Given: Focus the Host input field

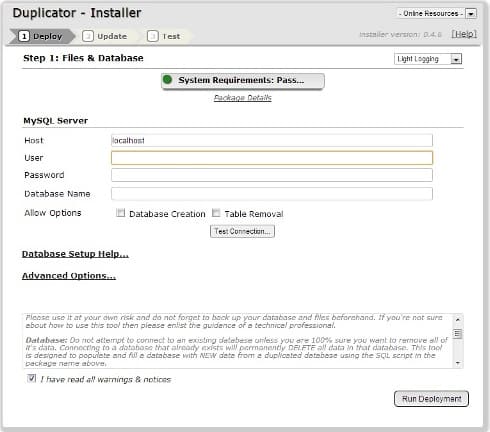Looking at the screenshot, I should (272, 140).
